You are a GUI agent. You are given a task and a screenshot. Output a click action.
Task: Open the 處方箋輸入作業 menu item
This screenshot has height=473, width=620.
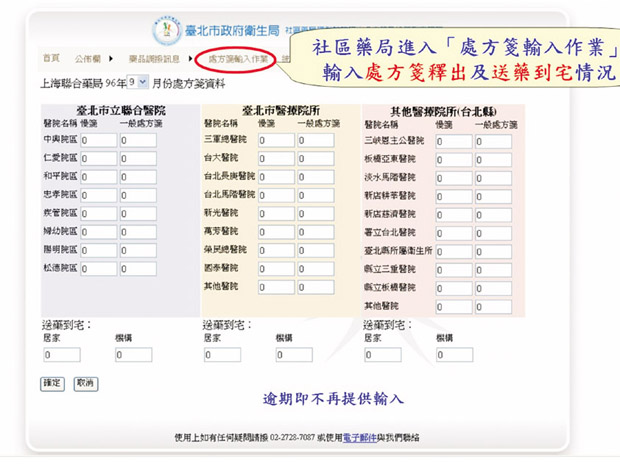[236, 59]
